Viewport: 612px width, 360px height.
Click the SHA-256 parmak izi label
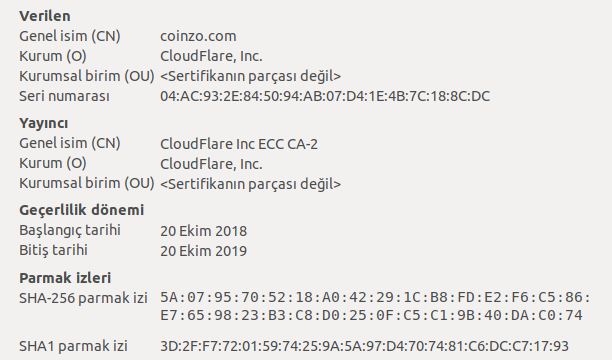tap(84, 298)
